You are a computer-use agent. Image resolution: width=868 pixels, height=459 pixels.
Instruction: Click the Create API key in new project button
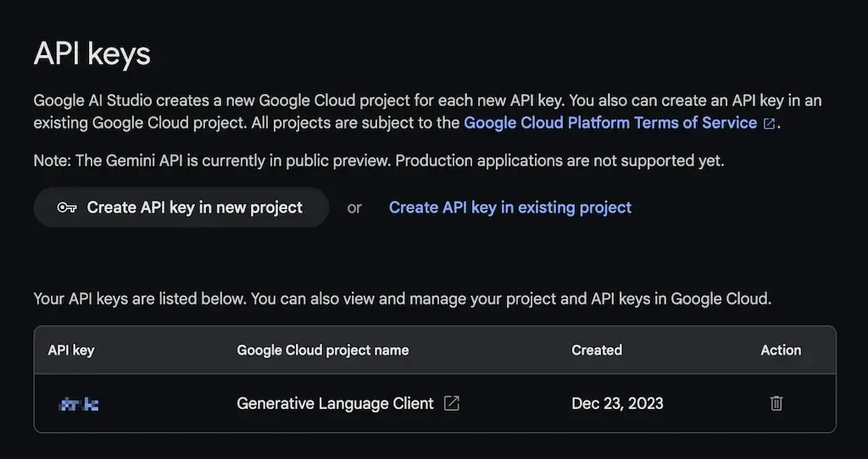click(x=181, y=207)
